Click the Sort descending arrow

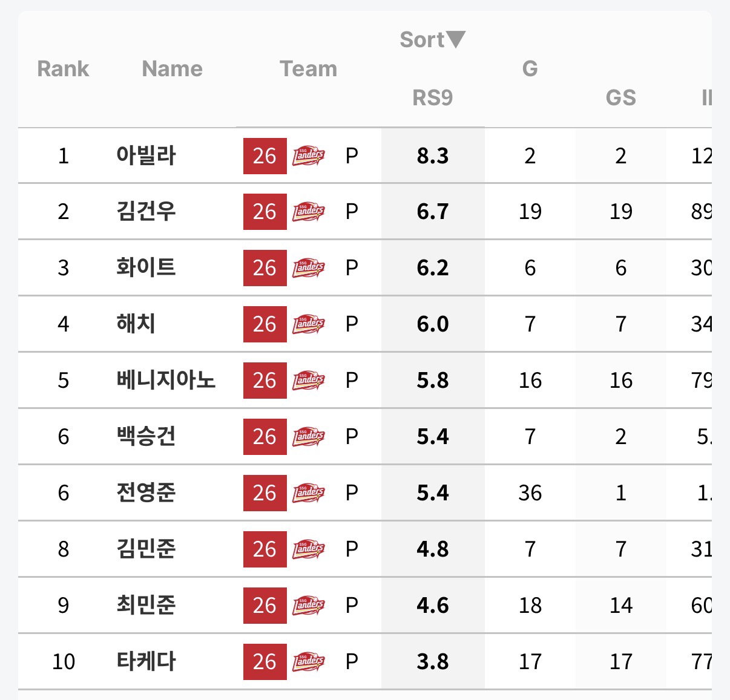click(456, 39)
